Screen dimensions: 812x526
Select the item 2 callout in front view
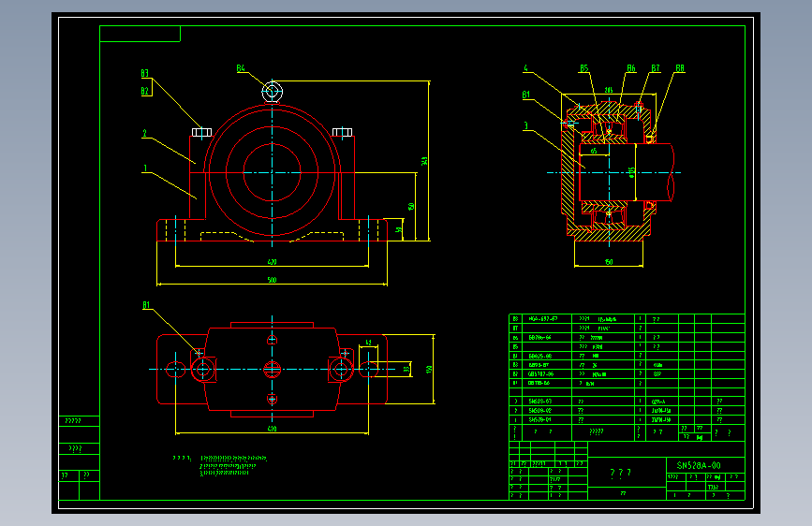point(145,134)
